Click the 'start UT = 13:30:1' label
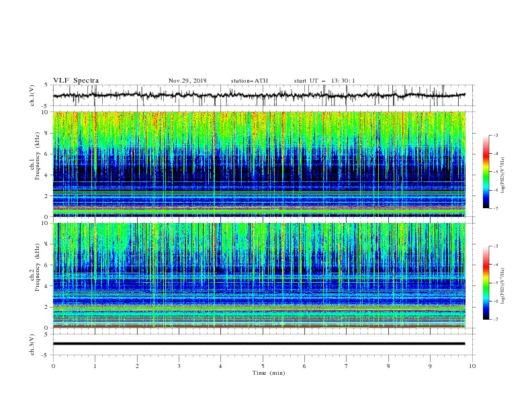The image size is (532, 411). [x=324, y=81]
